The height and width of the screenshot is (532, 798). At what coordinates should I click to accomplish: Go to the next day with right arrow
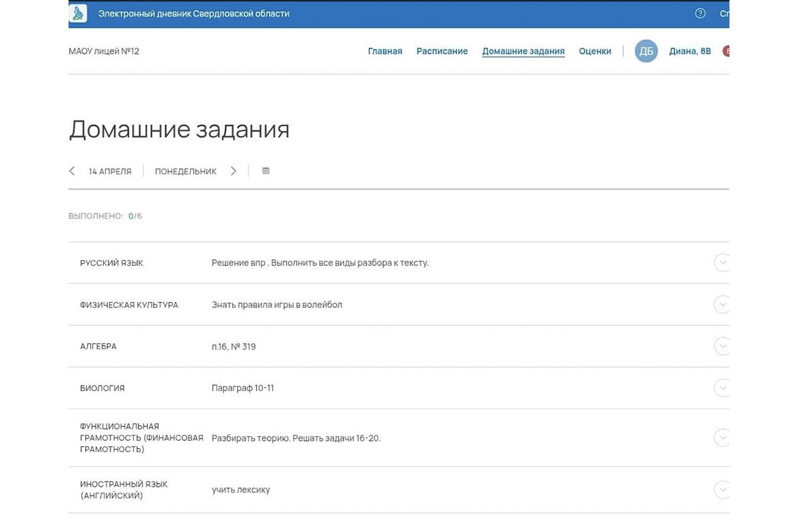click(x=233, y=170)
